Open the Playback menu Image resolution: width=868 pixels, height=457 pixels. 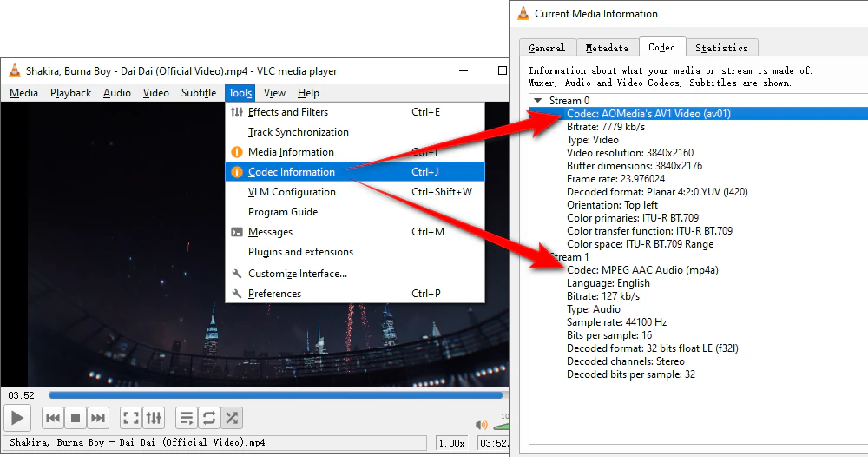tap(70, 93)
